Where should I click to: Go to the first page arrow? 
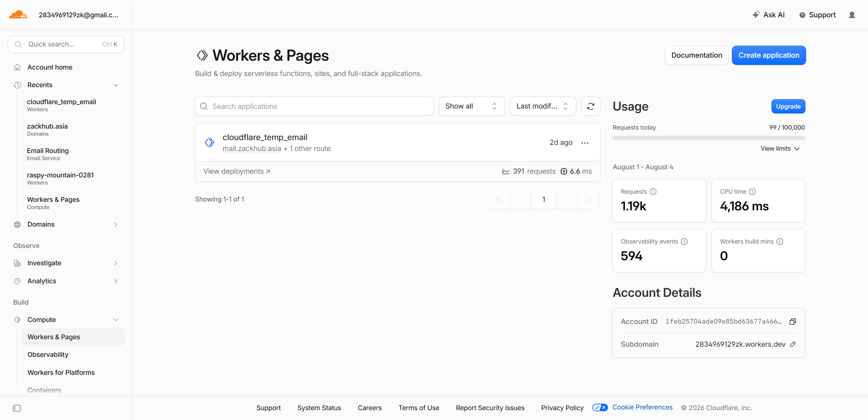click(x=499, y=199)
